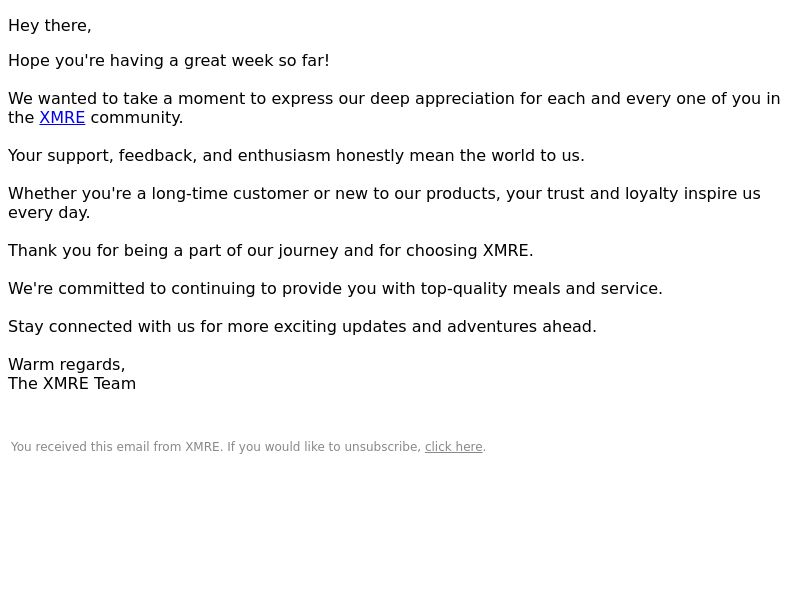800x600 pixels.
Task: Click the 'Warm regards,' closing line
Action: (67, 365)
